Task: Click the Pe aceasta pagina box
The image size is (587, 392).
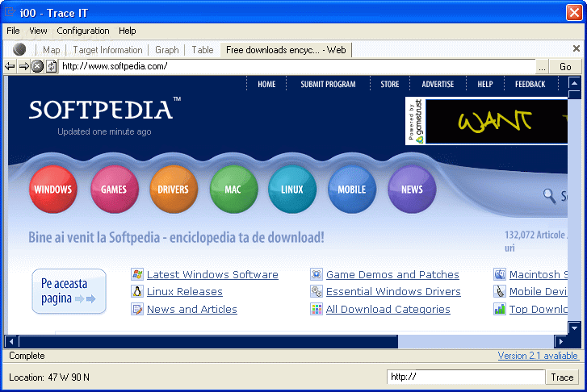Action: point(69,291)
